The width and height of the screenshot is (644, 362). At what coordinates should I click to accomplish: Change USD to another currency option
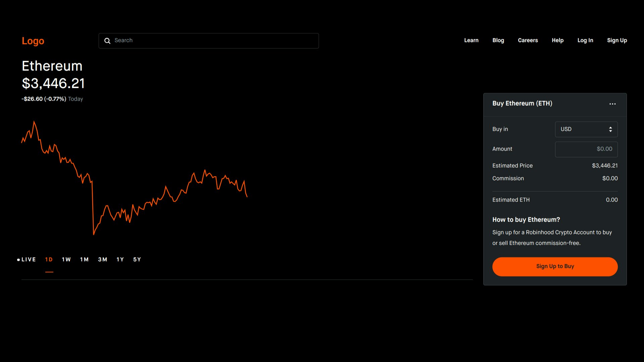(x=586, y=129)
